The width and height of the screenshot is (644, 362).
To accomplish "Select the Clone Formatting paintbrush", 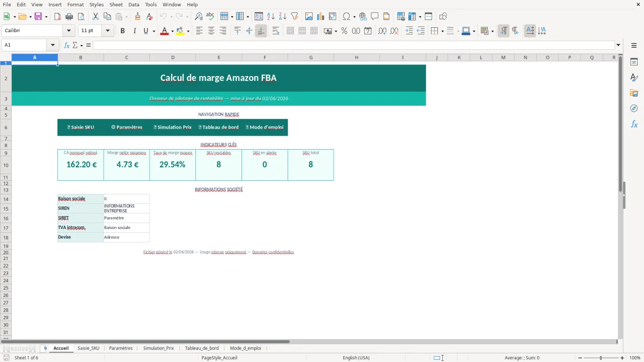I will coord(138,17).
